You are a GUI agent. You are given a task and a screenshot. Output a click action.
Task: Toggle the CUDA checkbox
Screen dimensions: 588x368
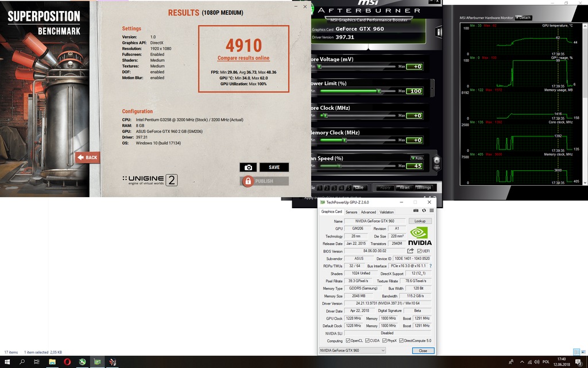pos(367,340)
